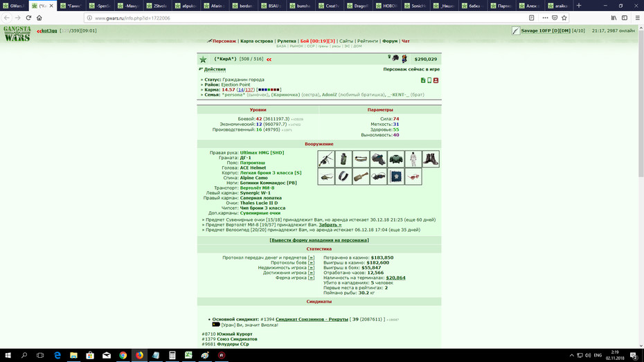
Task: Click the armor chipset item icon
Action: point(396,177)
